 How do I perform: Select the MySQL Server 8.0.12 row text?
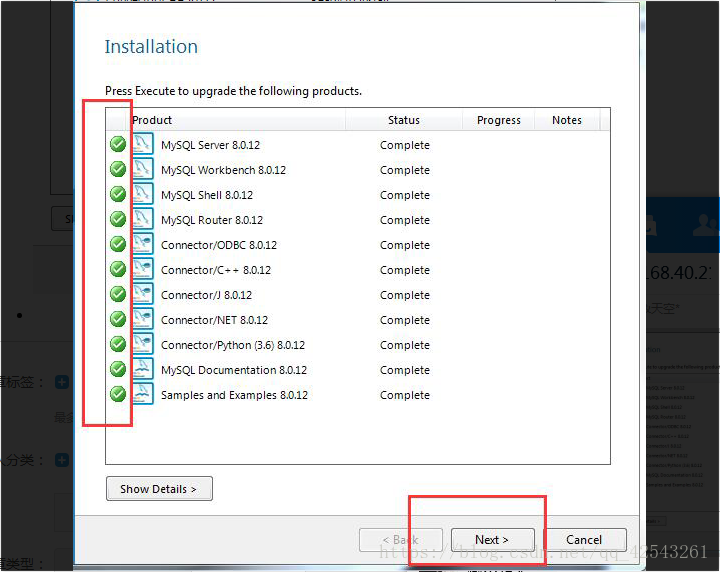(210, 145)
